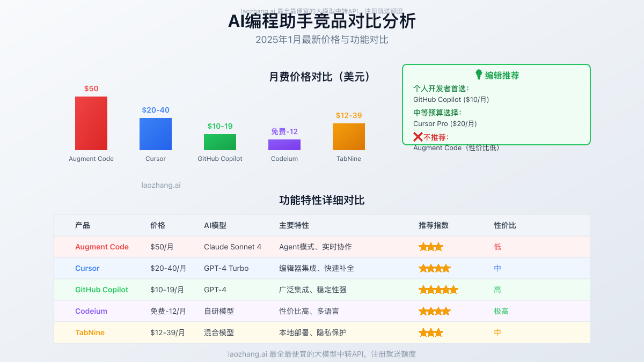The height and width of the screenshot is (362, 644).
Task: Click the green GitHub Copilot name in the table
Action: tap(102, 290)
